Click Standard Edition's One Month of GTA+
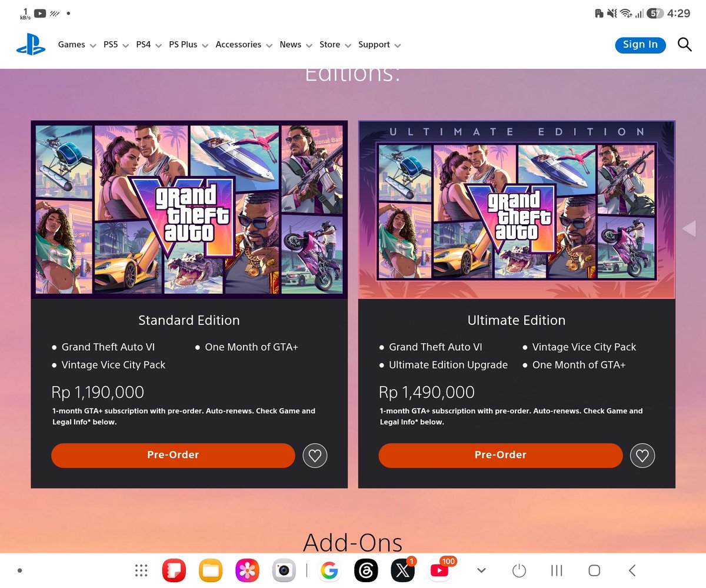Screen dimensions: 706x588 coord(251,347)
